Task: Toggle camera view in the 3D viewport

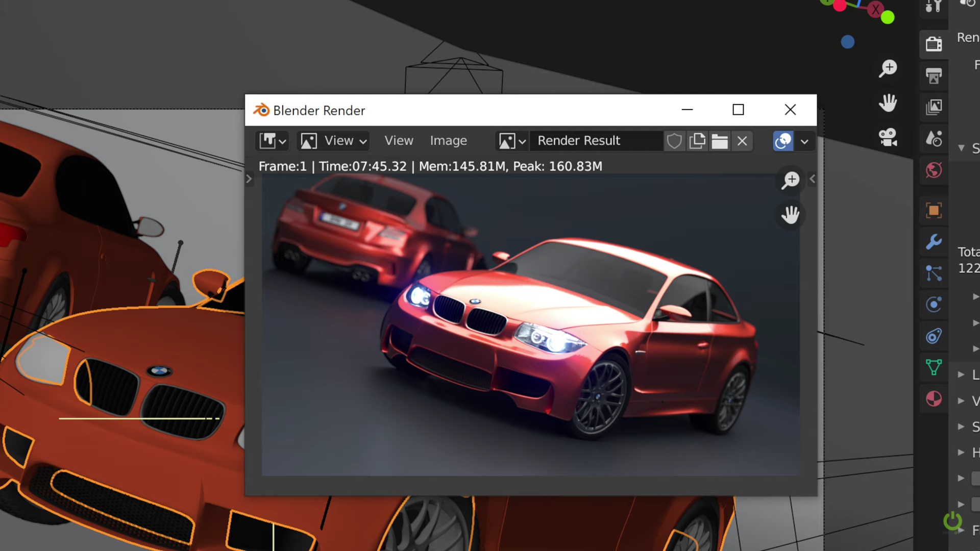Action: 888,137
